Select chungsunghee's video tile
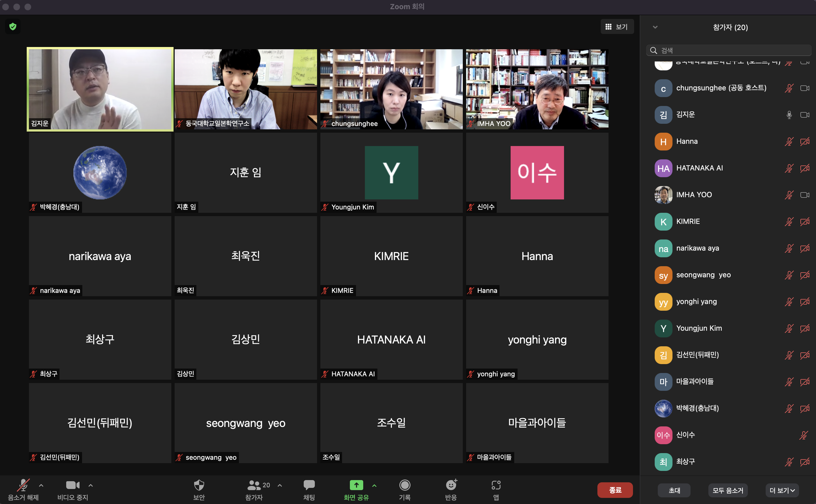 click(391, 89)
